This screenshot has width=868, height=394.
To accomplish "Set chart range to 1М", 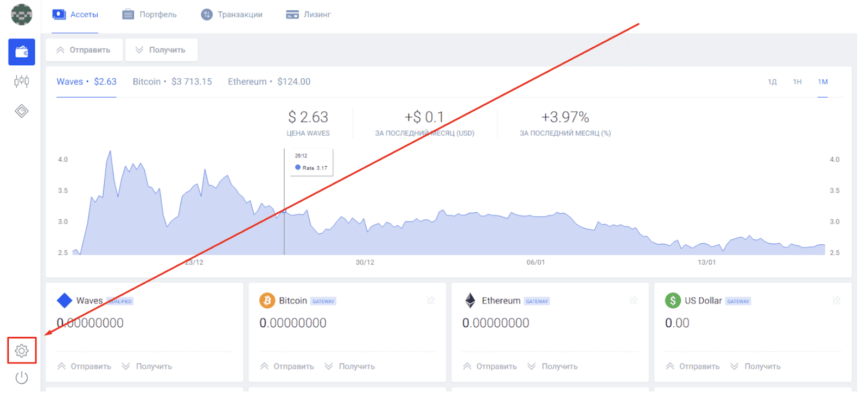I will coord(823,82).
